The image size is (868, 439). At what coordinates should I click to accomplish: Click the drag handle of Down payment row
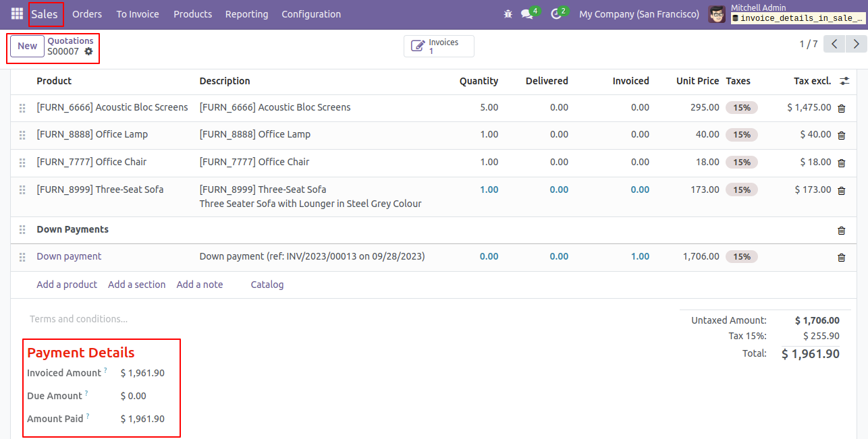22,257
